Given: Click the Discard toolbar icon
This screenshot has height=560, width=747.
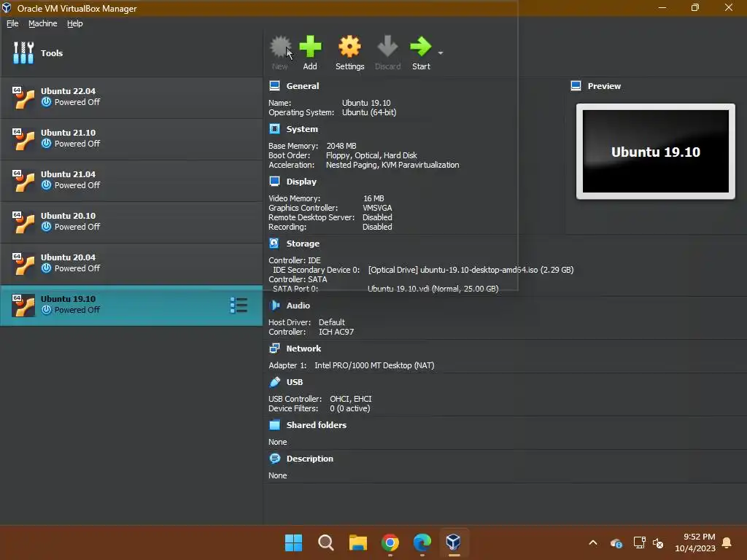Looking at the screenshot, I should tap(387, 47).
